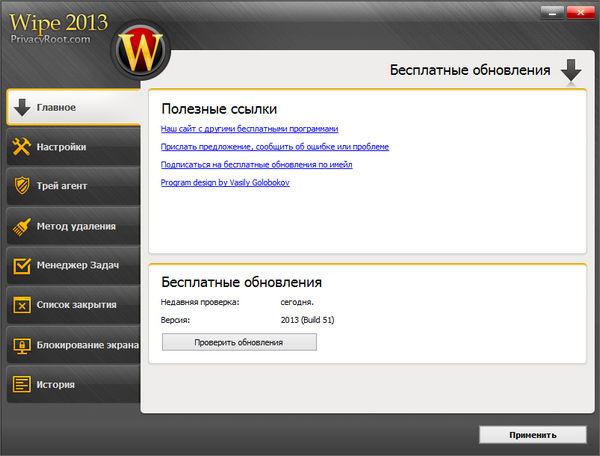Click the Версия label

pos(175,320)
